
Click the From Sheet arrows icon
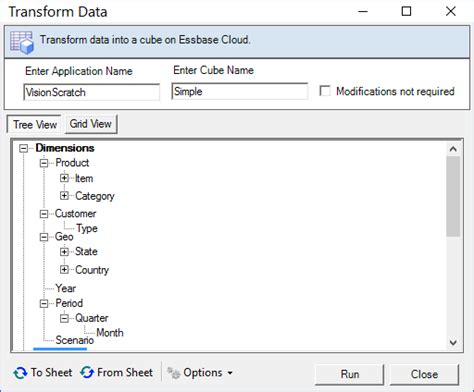(87, 372)
